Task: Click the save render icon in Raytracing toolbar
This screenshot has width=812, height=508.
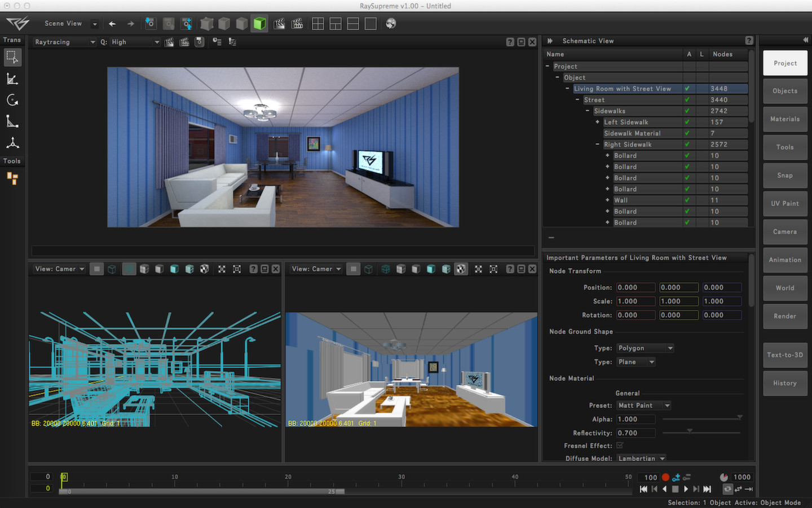Action: [199, 42]
